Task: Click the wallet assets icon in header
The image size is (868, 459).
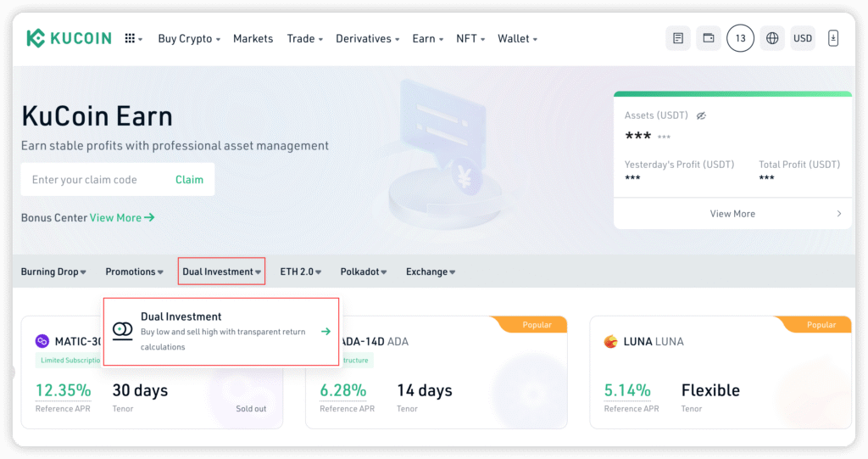Action: tap(708, 38)
